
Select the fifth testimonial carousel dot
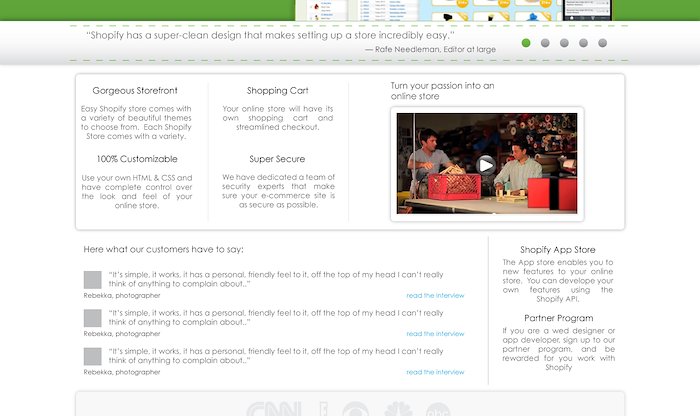(603, 43)
